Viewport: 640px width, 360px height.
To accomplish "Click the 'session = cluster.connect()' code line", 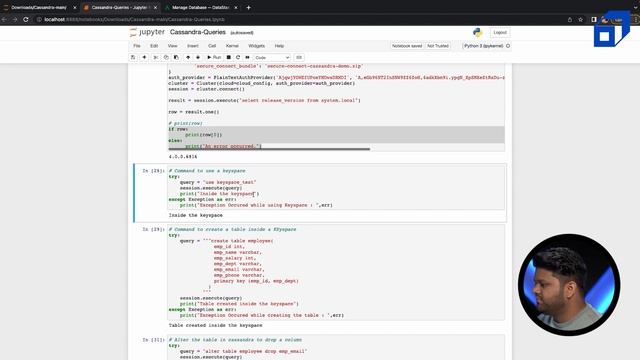I will pos(207,89).
